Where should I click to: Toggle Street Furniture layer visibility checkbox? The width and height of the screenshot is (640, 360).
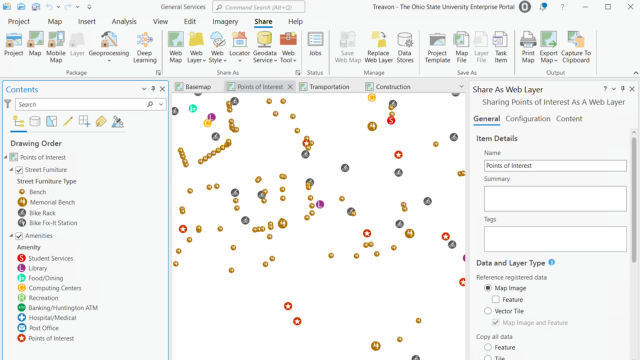coord(19,170)
